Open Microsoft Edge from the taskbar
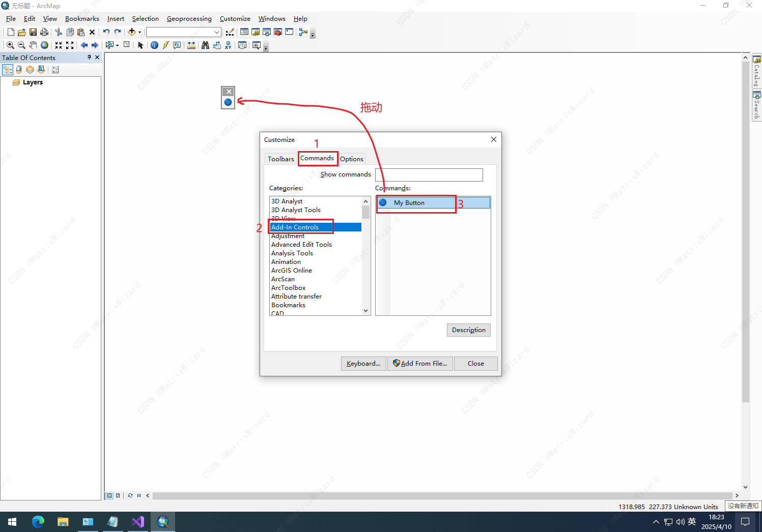This screenshot has width=762, height=532. pyautogui.click(x=38, y=522)
